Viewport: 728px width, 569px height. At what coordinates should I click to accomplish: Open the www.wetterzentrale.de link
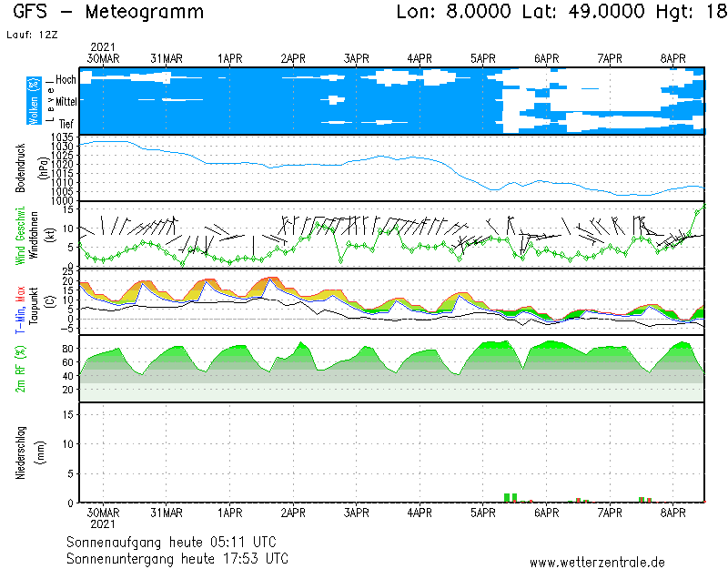tap(597, 563)
